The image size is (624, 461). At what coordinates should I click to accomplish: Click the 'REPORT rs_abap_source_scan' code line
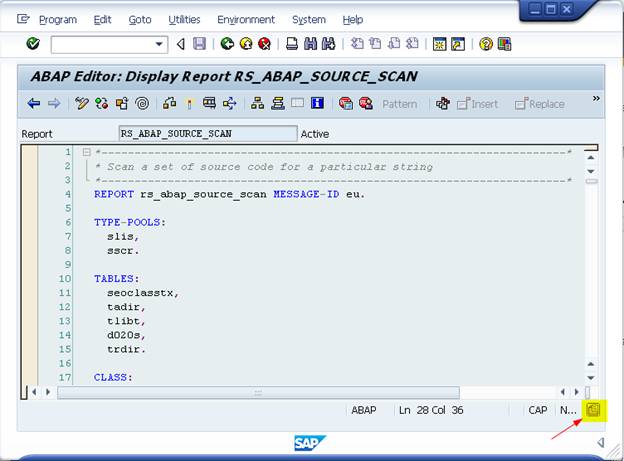tap(229, 194)
